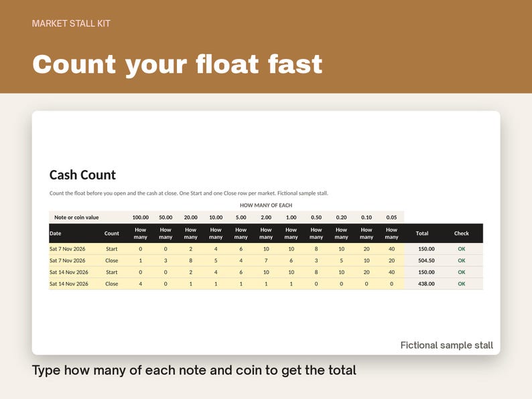Click the 2.00 denomination value
532x399 pixels.
click(266, 218)
